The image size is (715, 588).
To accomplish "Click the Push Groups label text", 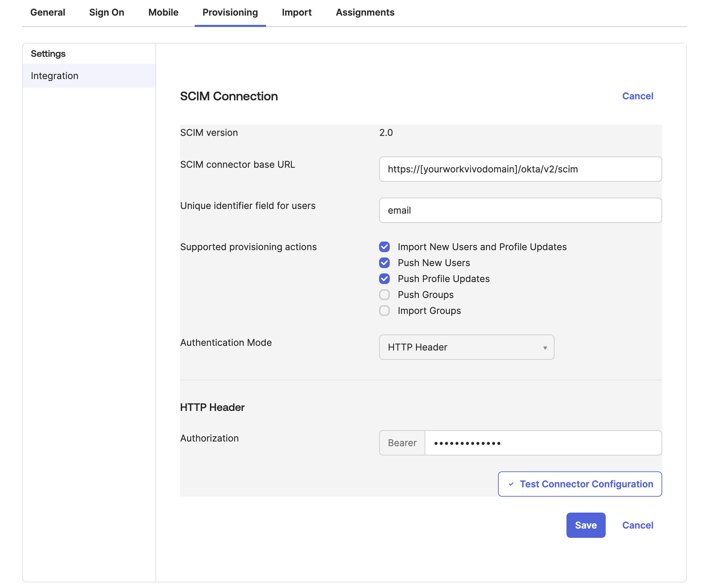I will tap(425, 295).
